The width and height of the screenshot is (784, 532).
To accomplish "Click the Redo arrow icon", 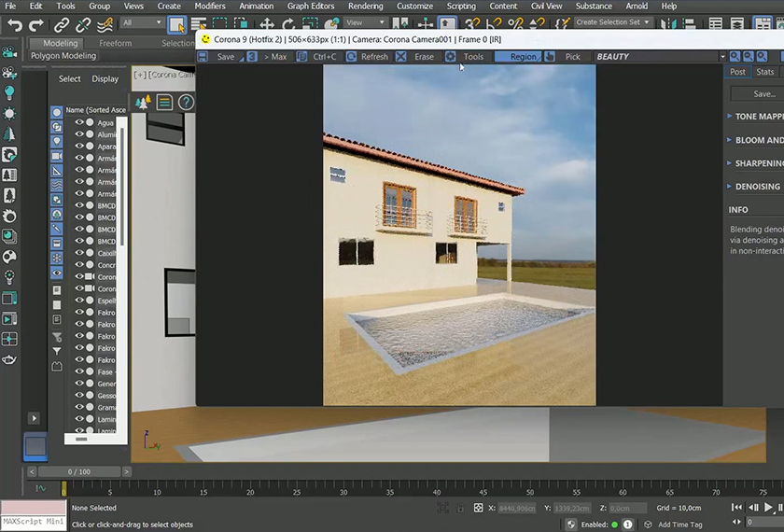I will click(35, 23).
